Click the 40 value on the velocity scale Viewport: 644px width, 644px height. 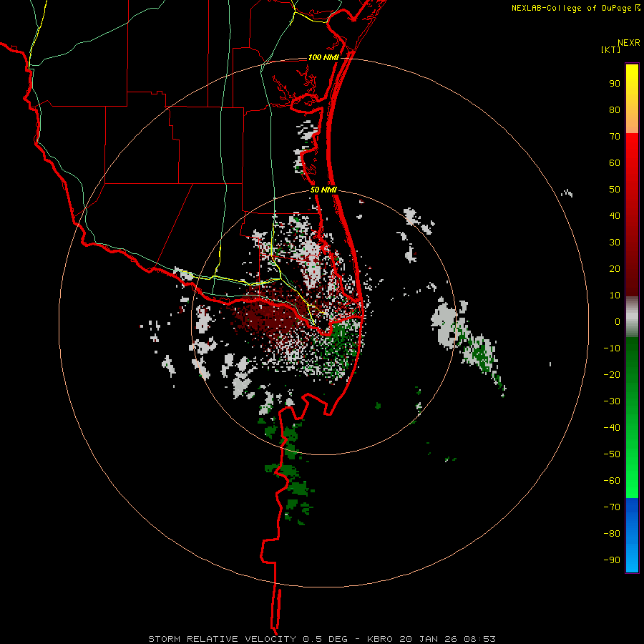615,216
